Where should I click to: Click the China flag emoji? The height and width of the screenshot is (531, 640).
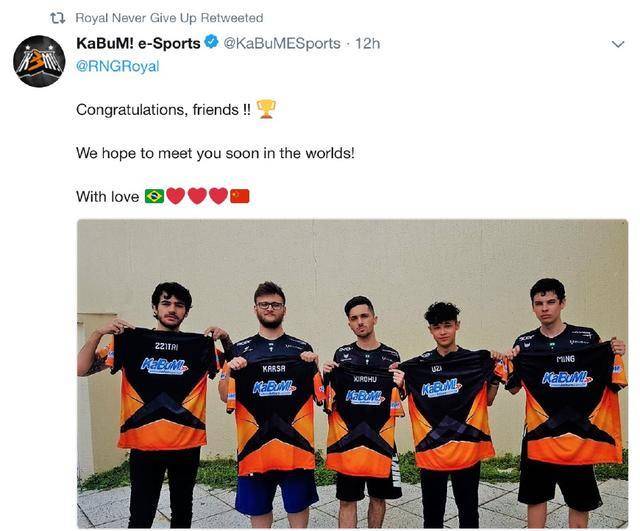point(240,196)
